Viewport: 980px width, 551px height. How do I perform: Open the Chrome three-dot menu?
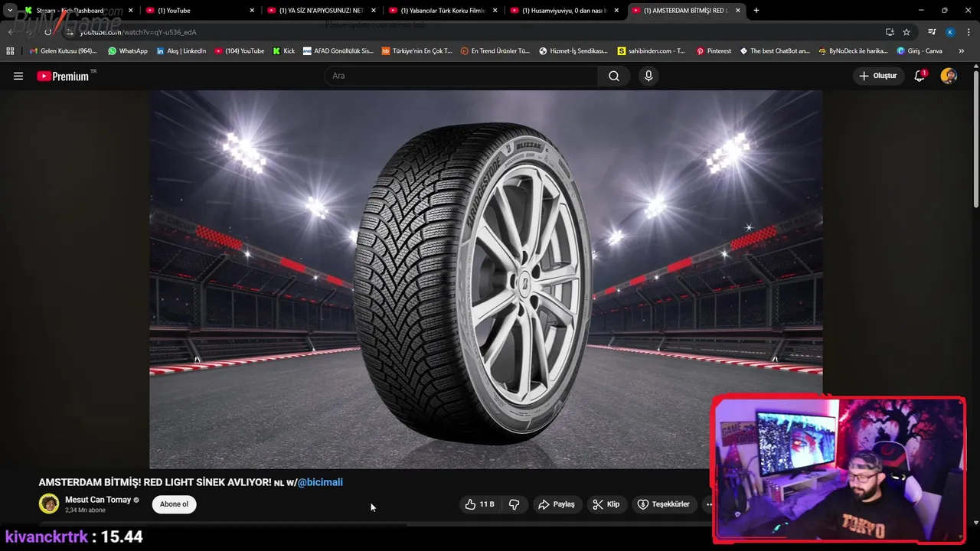click(x=969, y=32)
